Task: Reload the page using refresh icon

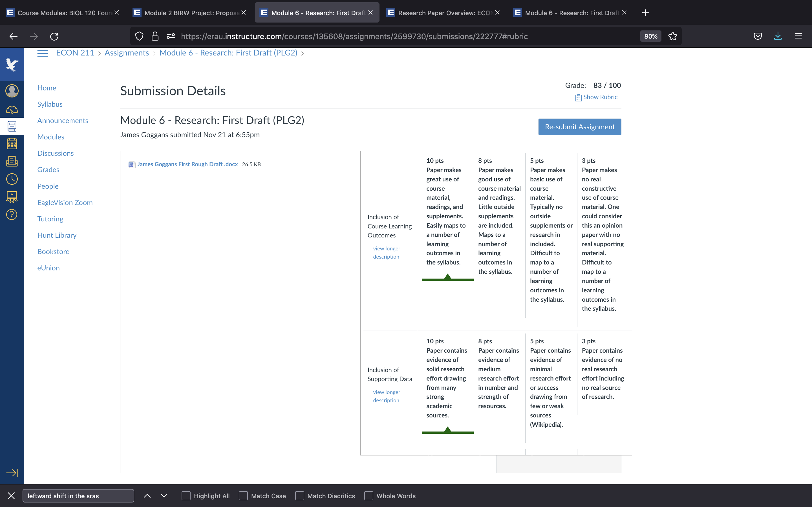Action: [x=54, y=36]
